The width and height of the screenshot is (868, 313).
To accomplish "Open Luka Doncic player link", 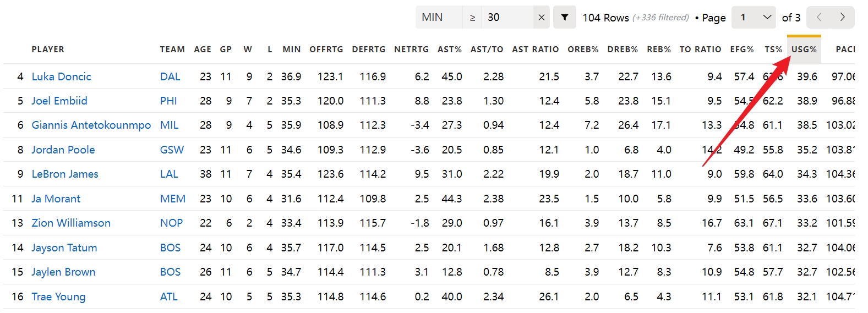I will click(x=61, y=76).
